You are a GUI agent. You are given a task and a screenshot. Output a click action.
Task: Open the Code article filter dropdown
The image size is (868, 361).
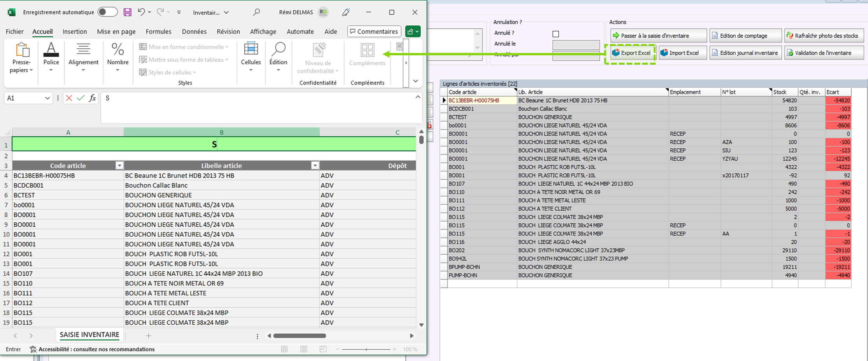tap(119, 166)
